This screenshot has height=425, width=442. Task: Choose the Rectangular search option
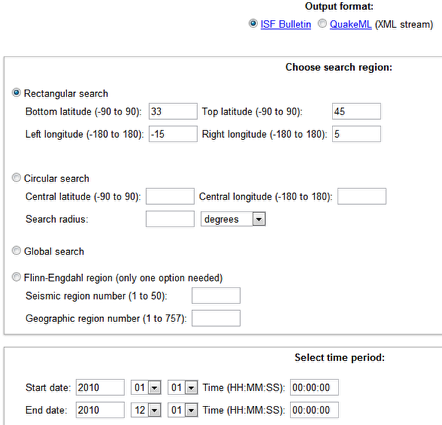(x=16, y=93)
